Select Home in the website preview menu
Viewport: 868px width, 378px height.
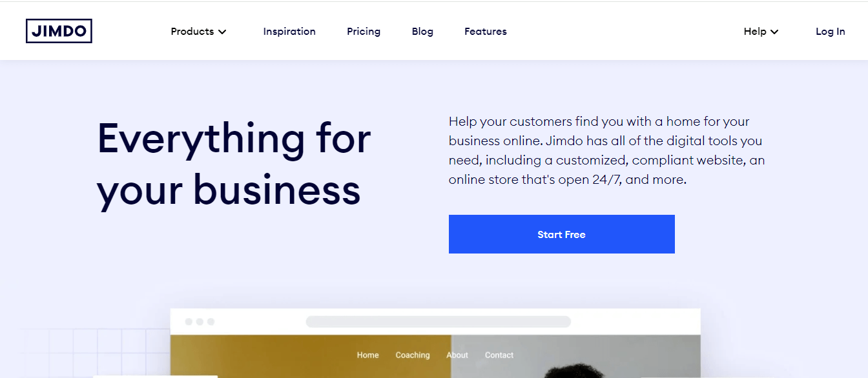(x=367, y=355)
